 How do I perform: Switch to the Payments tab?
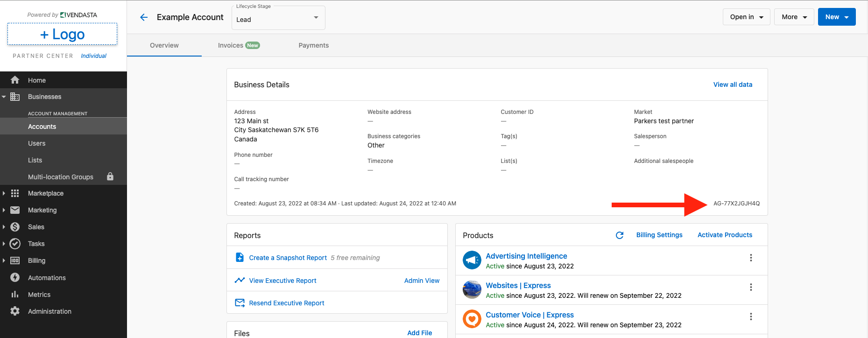click(313, 45)
